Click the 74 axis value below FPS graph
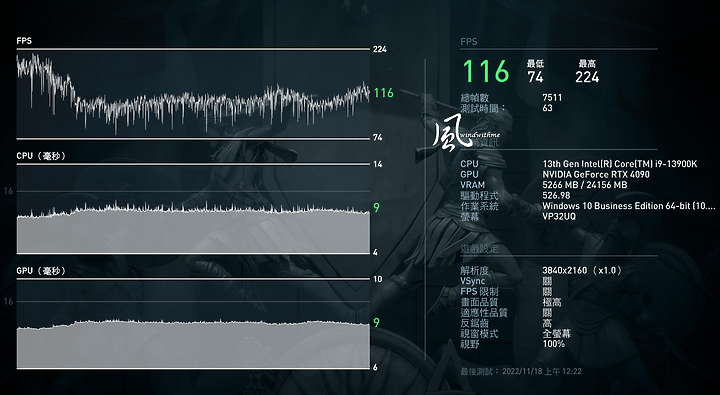The height and width of the screenshot is (395, 720). (377, 137)
